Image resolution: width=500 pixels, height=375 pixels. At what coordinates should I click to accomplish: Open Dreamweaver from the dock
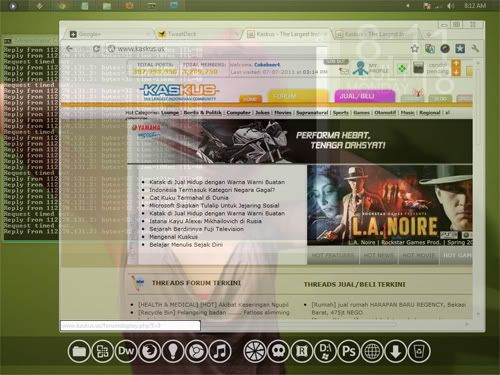[x=126, y=351]
